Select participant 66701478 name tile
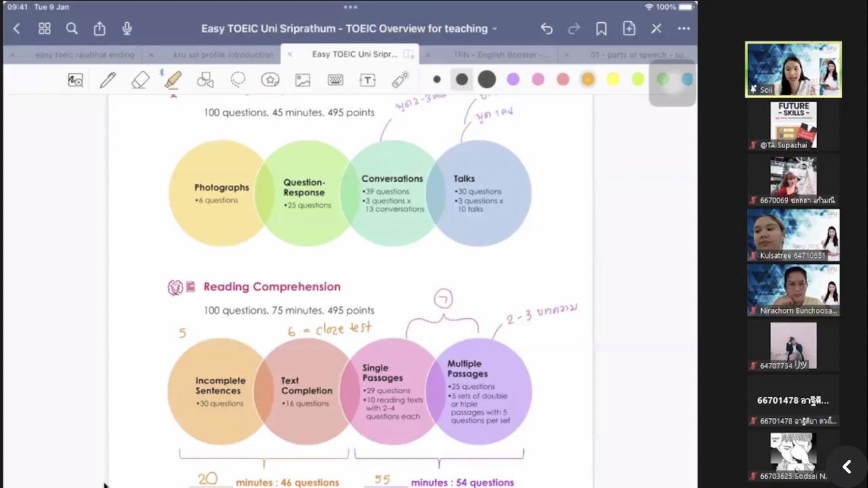 (x=793, y=401)
